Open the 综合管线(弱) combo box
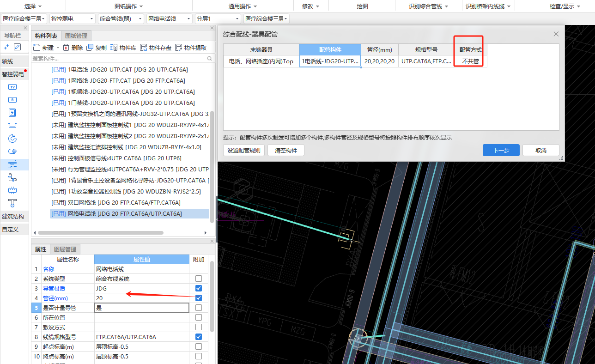595x364 pixels. (x=121, y=19)
